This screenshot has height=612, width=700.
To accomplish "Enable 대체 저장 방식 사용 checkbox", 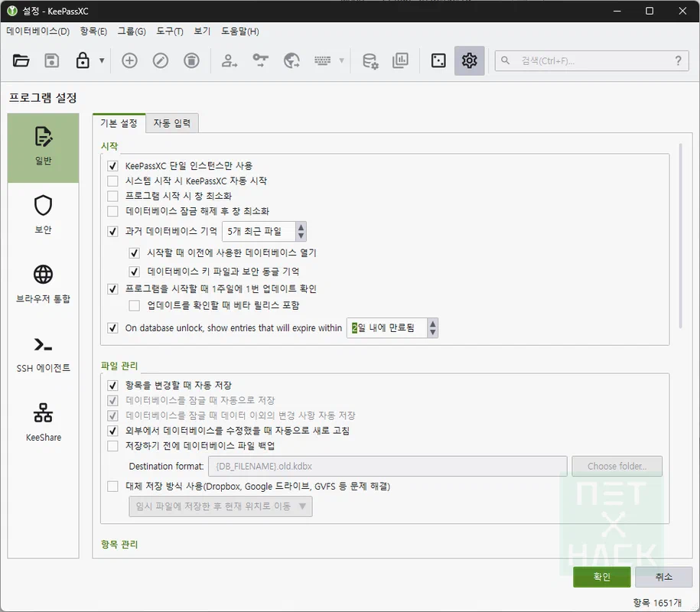I will coord(112,487).
